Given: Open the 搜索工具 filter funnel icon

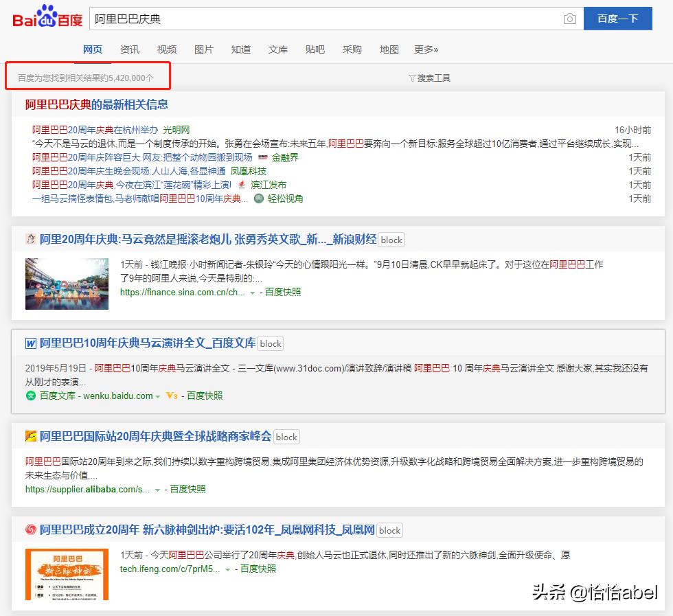Looking at the screenshot, I should (413, 77).
